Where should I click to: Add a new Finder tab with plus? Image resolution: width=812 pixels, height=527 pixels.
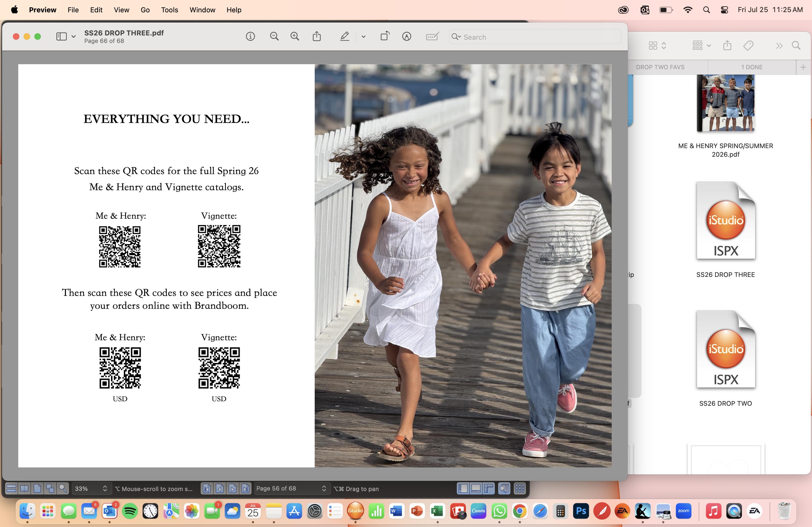coord(803,67)
